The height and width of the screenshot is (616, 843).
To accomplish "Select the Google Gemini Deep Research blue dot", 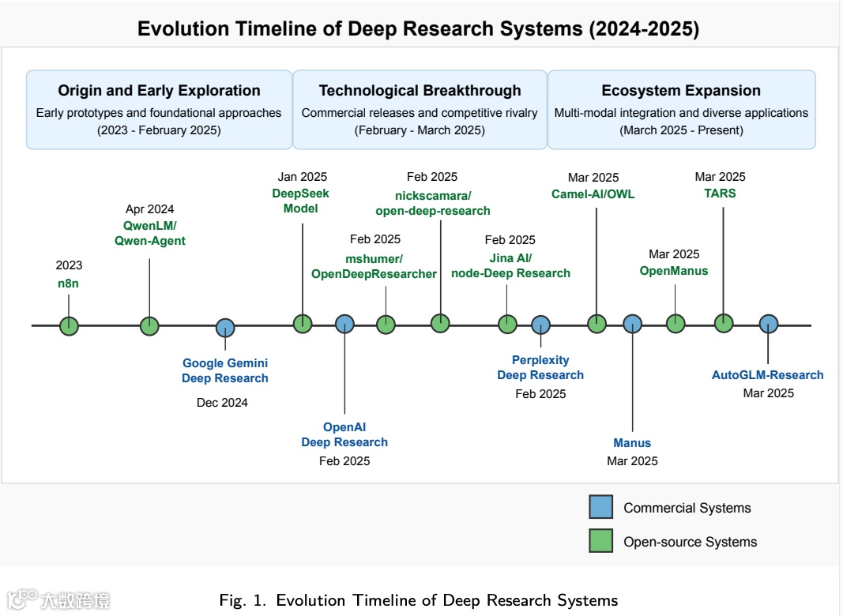I will click(x=225, y=328).
